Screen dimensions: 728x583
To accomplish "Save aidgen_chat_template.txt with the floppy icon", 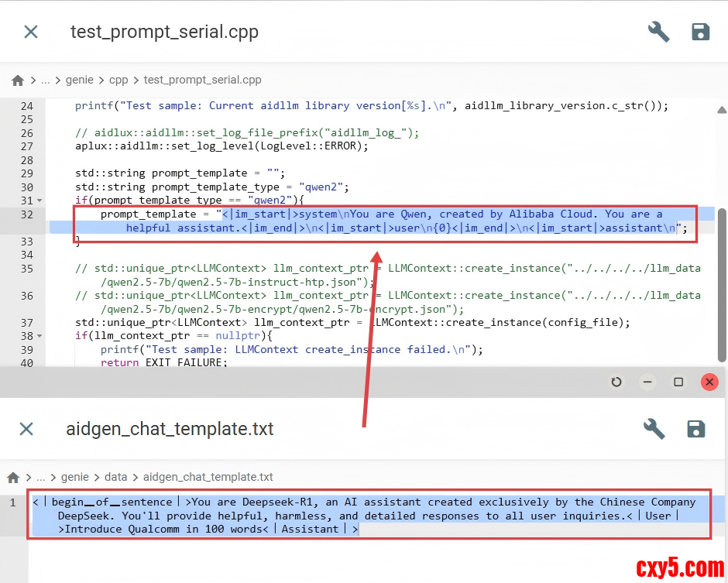I will 696,429.
